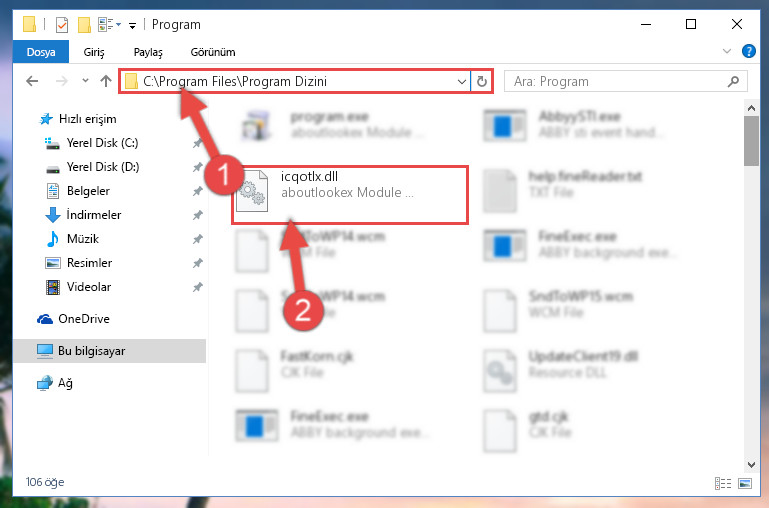
Task: Unpin İndirmeler pin icon
Action: point(197,215)
